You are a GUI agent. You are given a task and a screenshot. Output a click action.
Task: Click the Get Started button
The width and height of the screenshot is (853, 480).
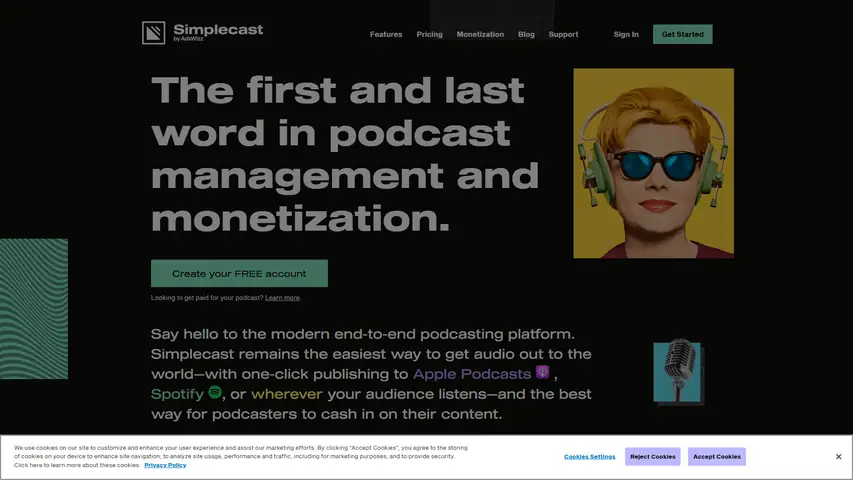tap(683, 34)
